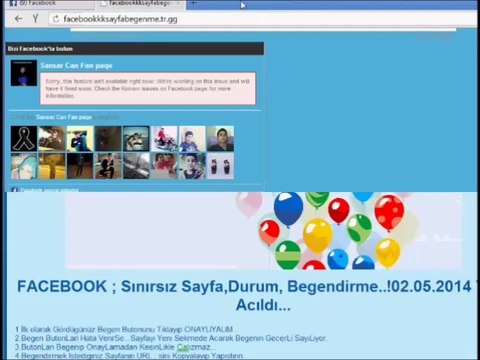Image resolution: width=480 pixels, height=360 pixels.
Task: Click the teal-haired anime girl thumbnail
Action: click(x=24, y=166)
